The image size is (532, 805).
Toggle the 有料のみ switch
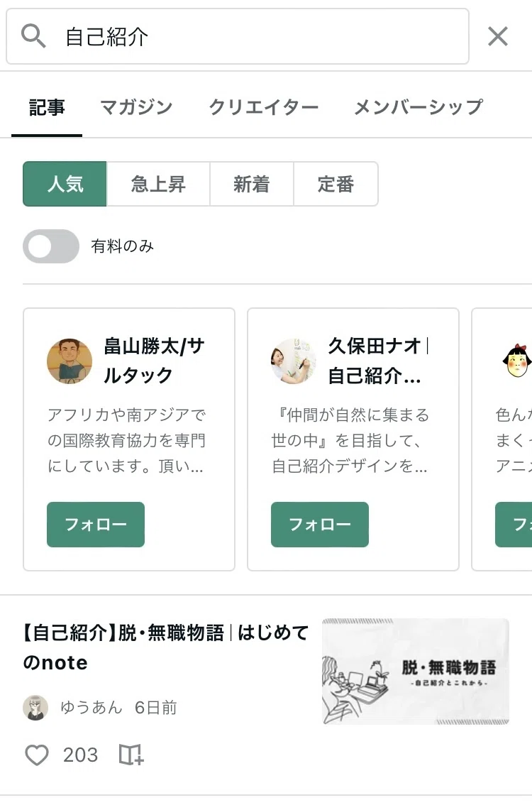[x=51, y=246]
